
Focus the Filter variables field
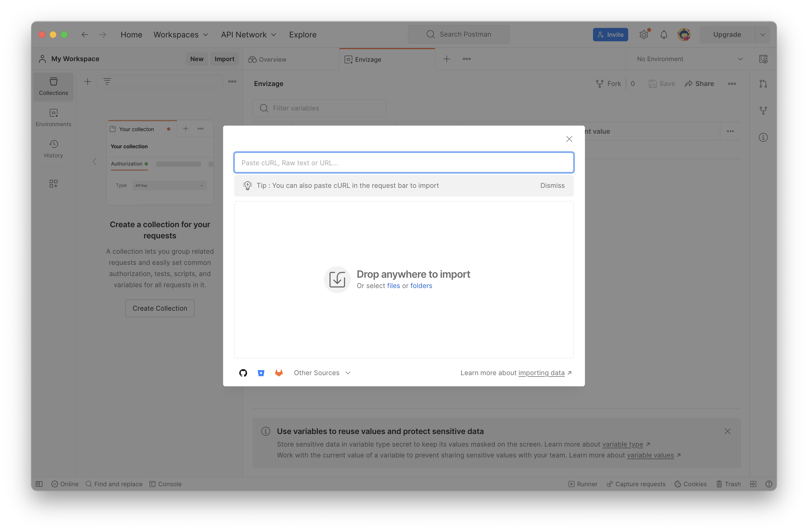tap(319, 108)
